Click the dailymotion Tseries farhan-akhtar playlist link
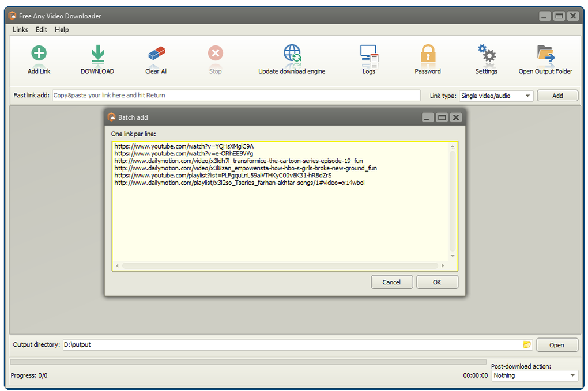Screen dimensions: 588x391 click(x=239, y=183)
